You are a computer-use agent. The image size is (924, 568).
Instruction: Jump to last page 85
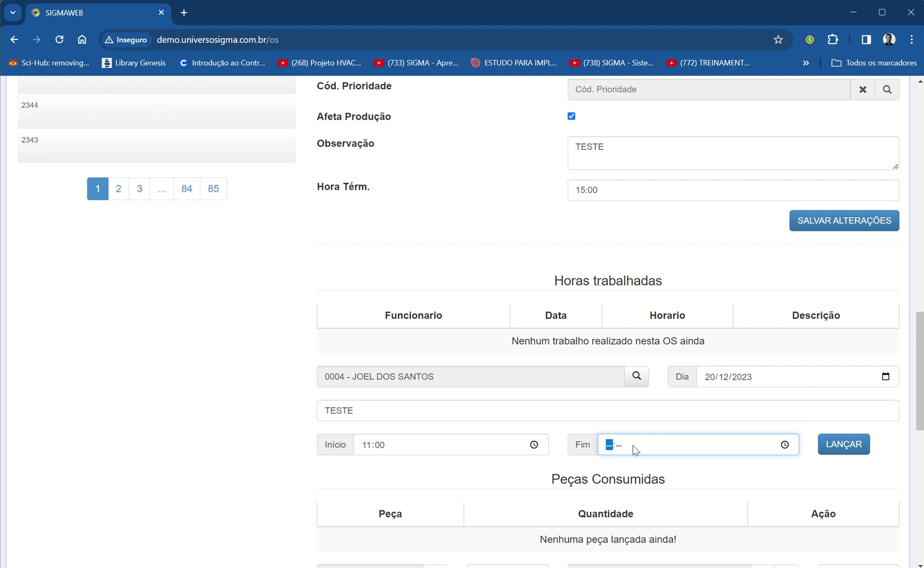[x=213, y=189]
